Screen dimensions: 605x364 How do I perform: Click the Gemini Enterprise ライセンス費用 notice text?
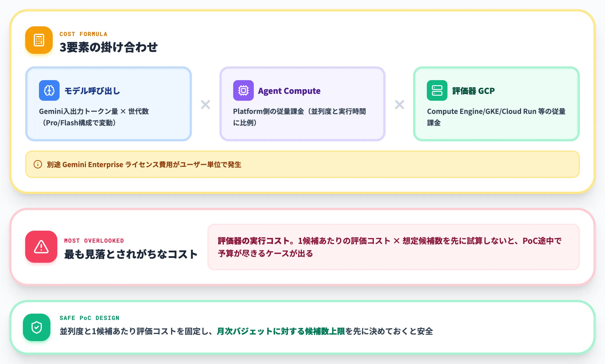click(144, 165)
